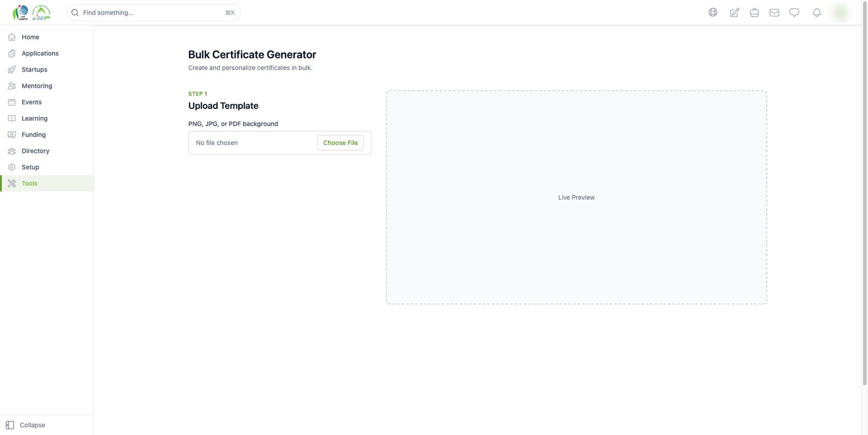868x435 pixels.
Task: Focus the Find something search field
Action: click(154, 12)
